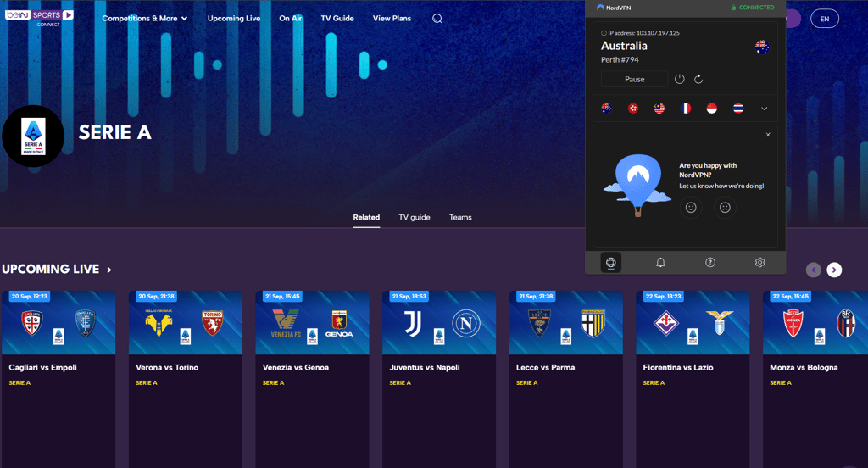Open the Fiorentina vs Lazio match card
Screen dimensions: 868x468
point(693,378)
